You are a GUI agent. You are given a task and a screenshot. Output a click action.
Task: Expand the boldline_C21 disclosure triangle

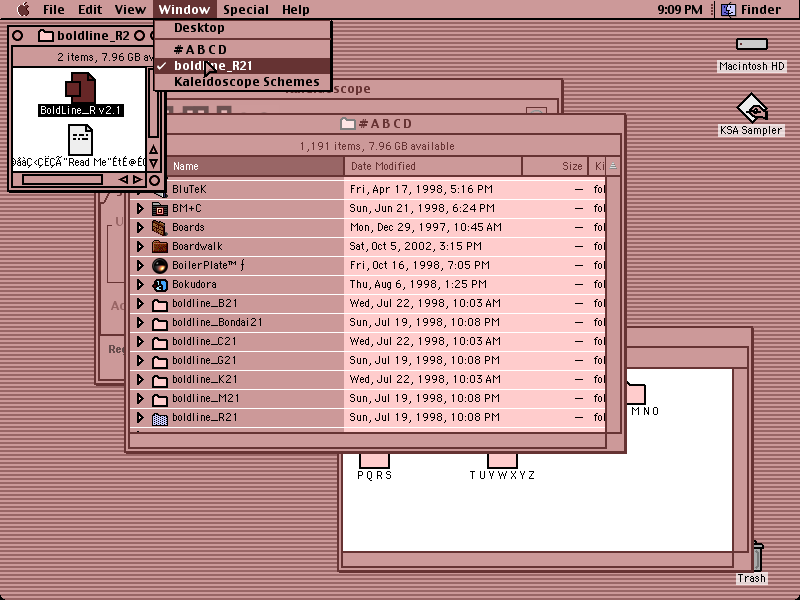[140, 342]
